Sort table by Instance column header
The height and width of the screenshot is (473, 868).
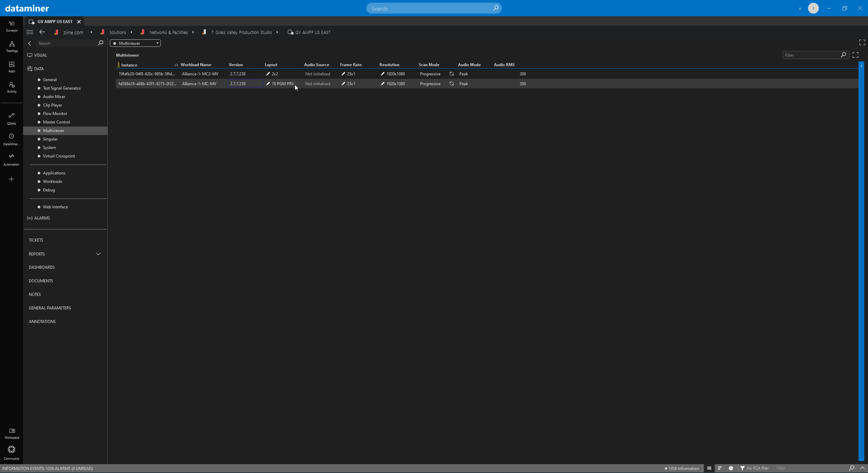(x=129, y=65)
